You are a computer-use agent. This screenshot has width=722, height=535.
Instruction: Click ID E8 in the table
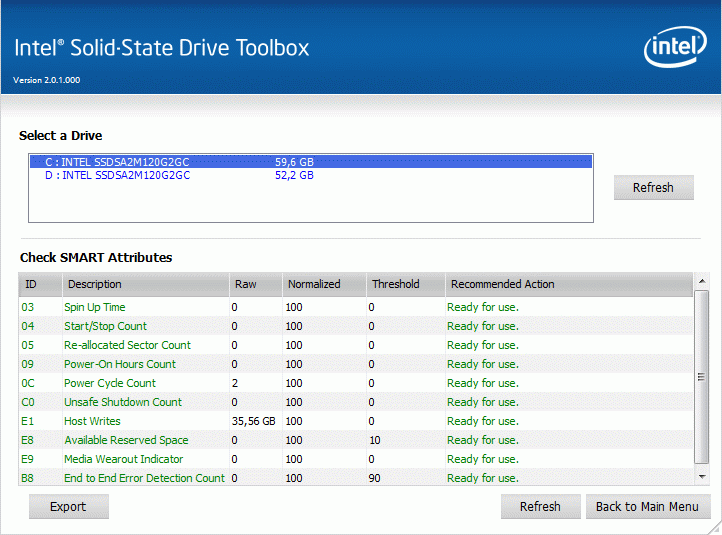click(x=28, y=440)
